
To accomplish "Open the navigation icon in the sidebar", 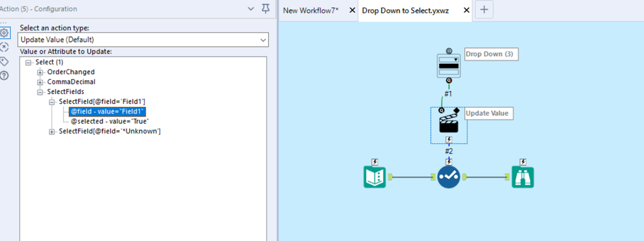I will click(5, 46).
